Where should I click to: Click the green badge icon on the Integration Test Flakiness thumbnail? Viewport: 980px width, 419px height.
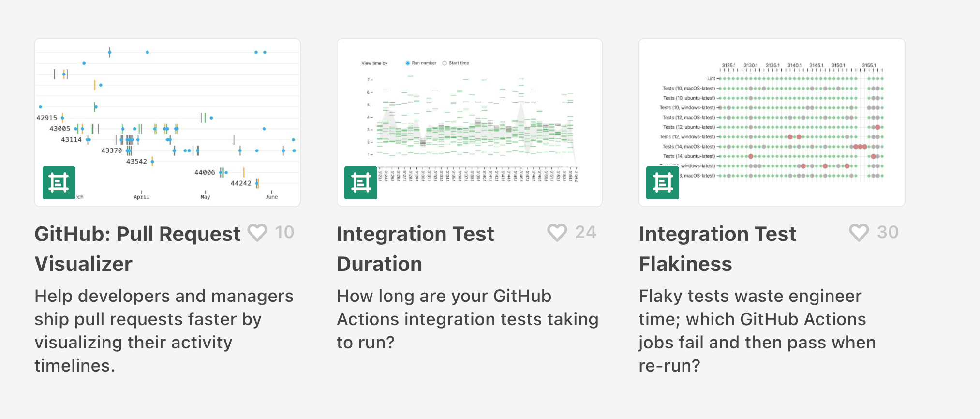coord(662,183)
